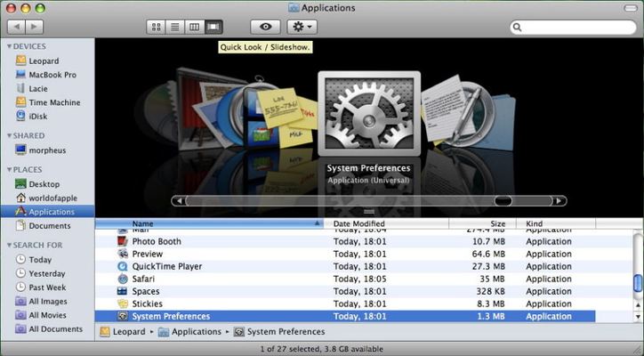Screen dimensions: 644x356
Task: Select the Stickies application row
Action: [345, 303]
